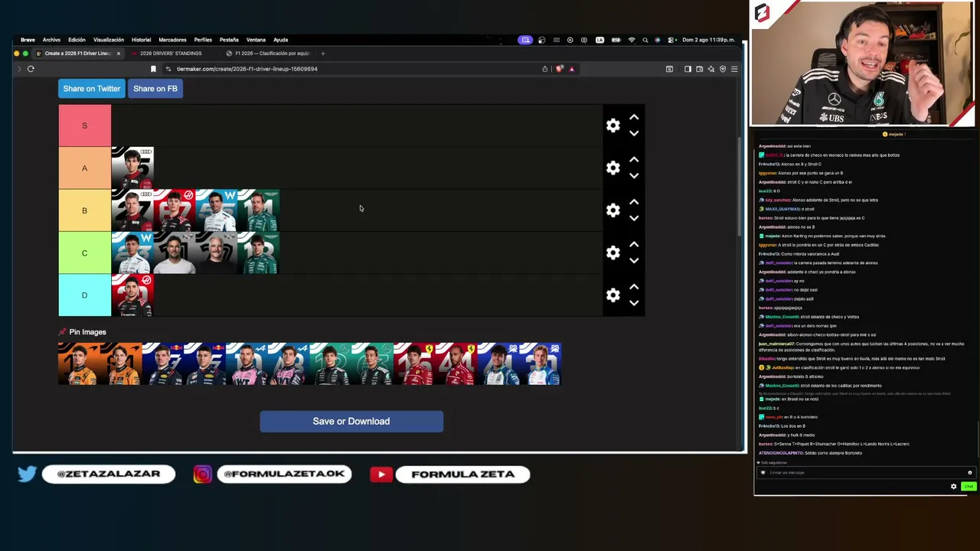
Task: Select the Audi driver image in tier A
Action: click(132, 168)
